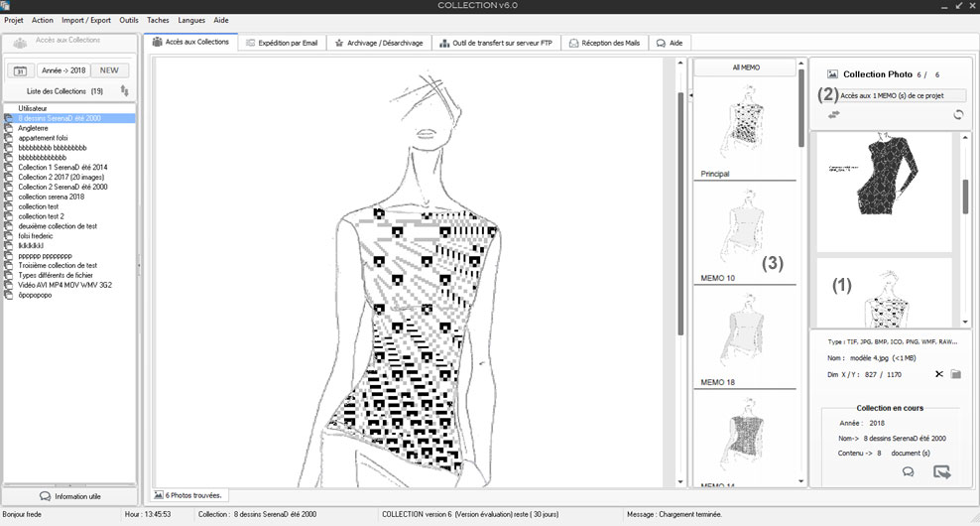Screen dimensions: 980x526
Task: Click the Information utile button
Action: point(69,496)
